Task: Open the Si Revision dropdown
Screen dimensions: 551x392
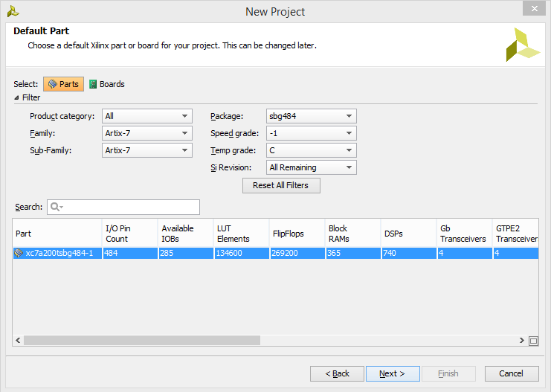Action: tap(312, 167)
